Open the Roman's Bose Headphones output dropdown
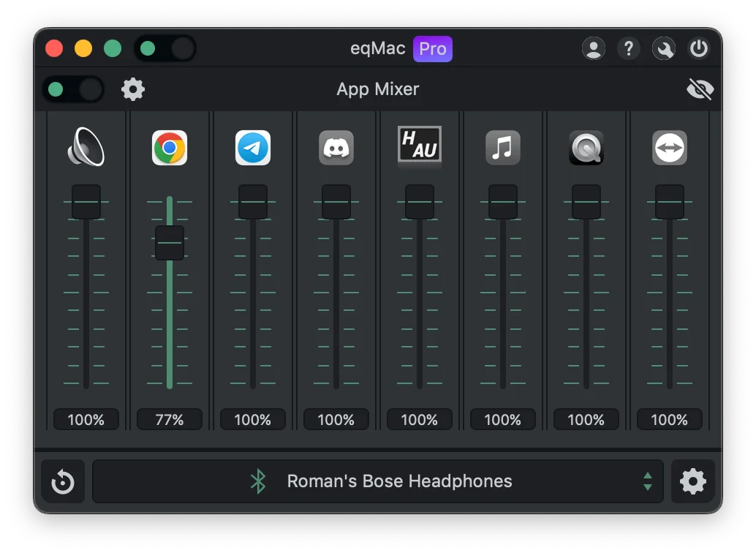Image resolution: width=756 pixels, height=553 pixels. coord(378,481)
